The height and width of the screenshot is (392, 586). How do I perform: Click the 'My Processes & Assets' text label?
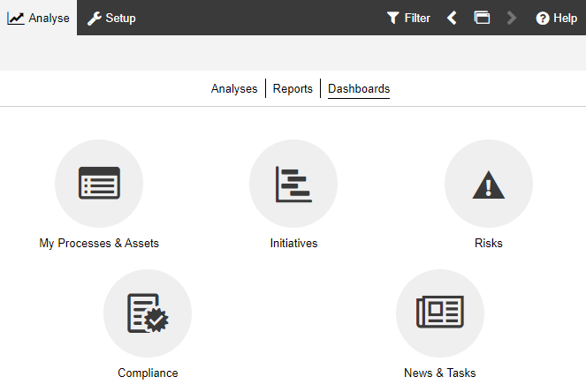coord(99,243)
